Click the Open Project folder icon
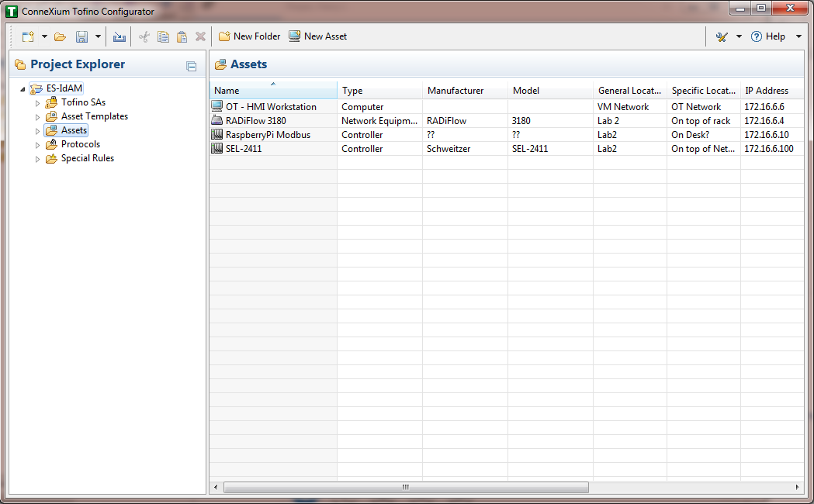 tap(61, 36)
